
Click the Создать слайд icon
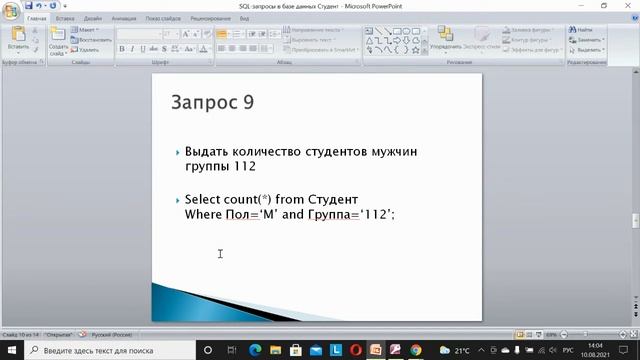click(58, 34)
